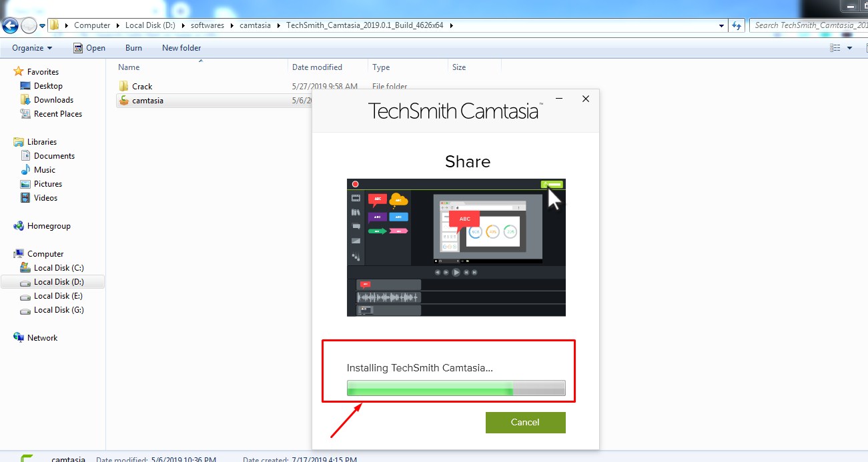868x462 pixels.
Task: Close the TechSmith Camtasia installer
Action: (x=586, y=99)
